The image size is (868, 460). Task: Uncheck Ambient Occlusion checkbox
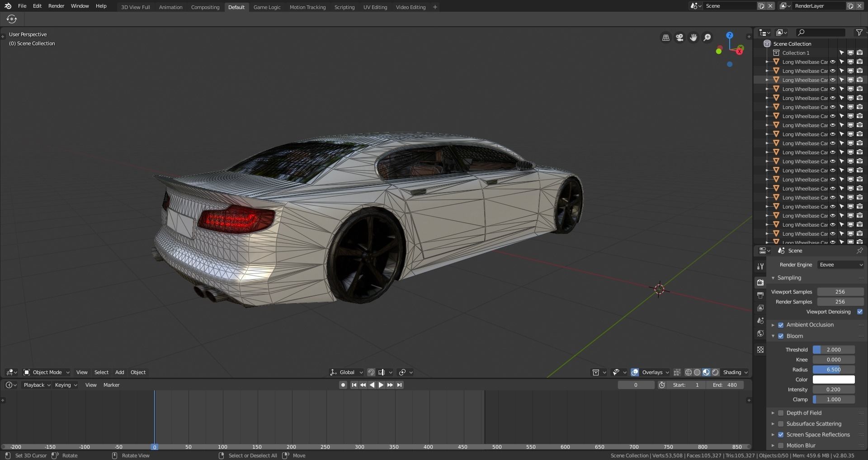[x=781, y=325]
